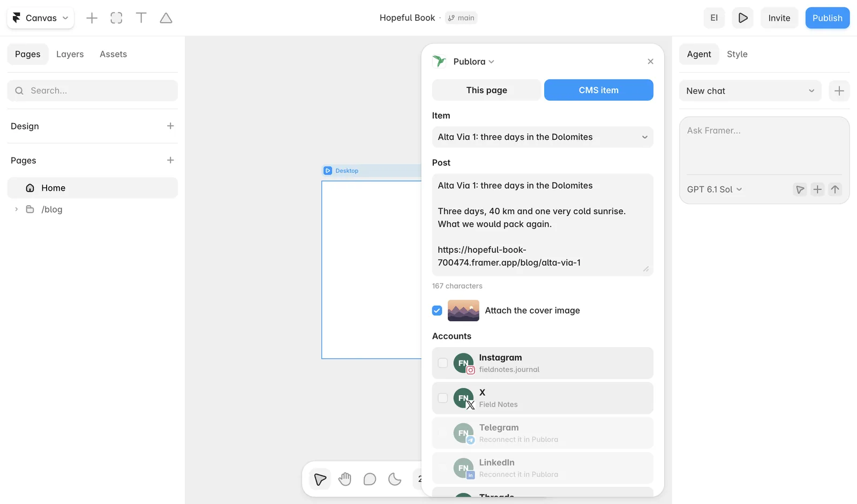
Task: Click the Invite button
Action: pos(779,18)
